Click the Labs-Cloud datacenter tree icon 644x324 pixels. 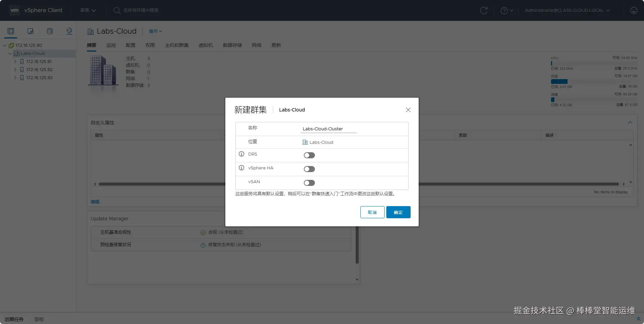coord(17,54)
